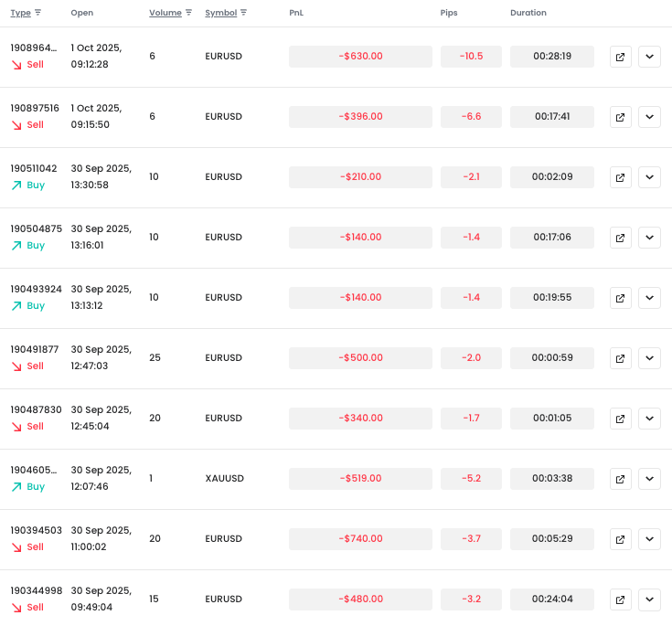The image size is (672, 626).
Task: Expand the trade row with -$480.00 PnL
Action: click(649, 599)
